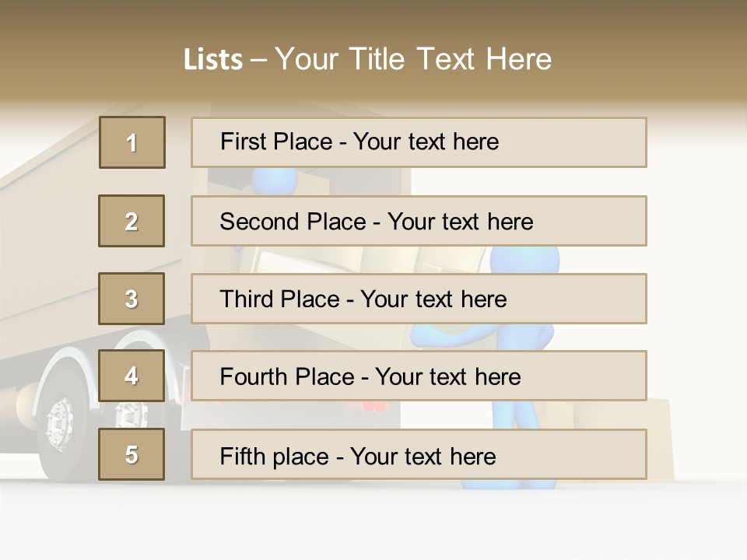The image size is (747, 560).
Task: Click the number 5 list box
Action: point(132,454)
